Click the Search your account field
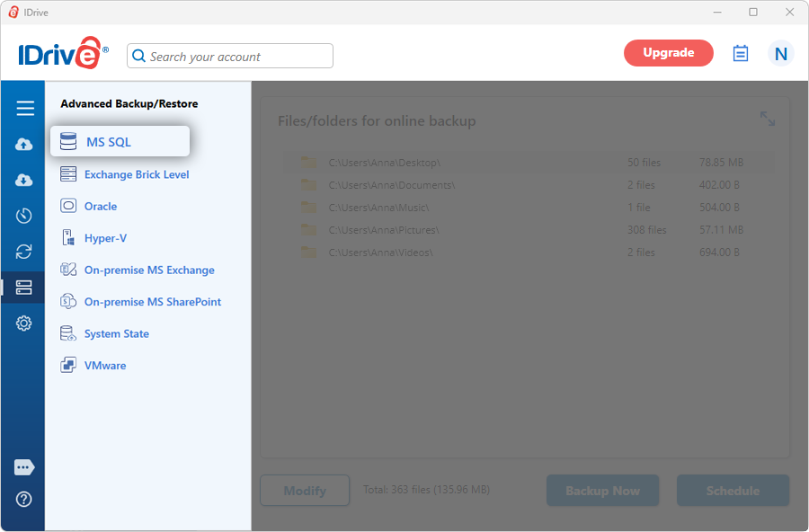This screenshot has height=532, width=809. pyautogui.click(x=230, y=57)
